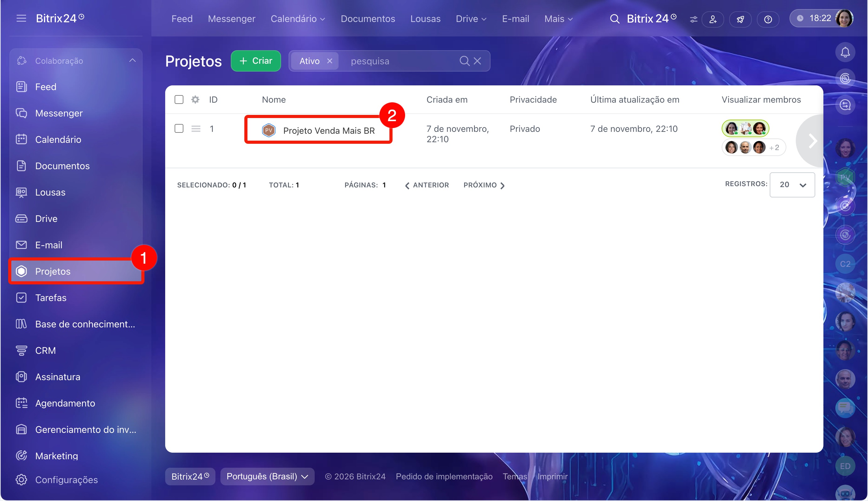Click Pedido de implementação footer link

(x=444, y=477)
